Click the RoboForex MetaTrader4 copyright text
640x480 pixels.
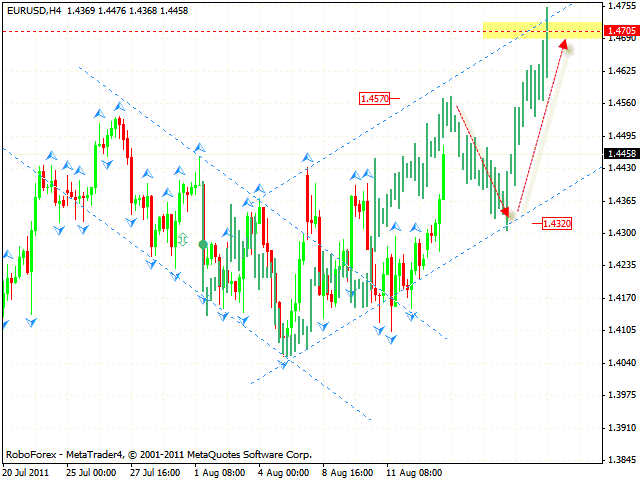pos(159,455)
